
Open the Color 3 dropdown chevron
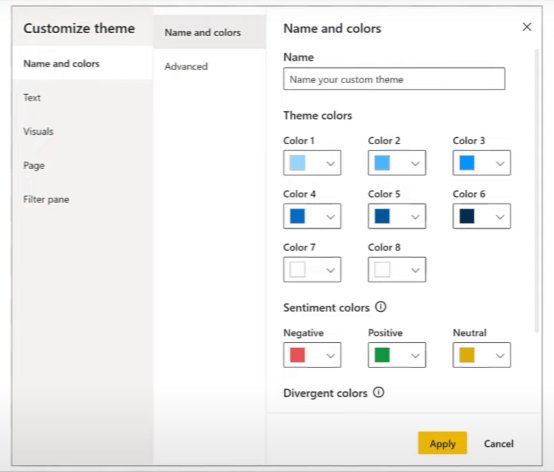pos(500,163)
